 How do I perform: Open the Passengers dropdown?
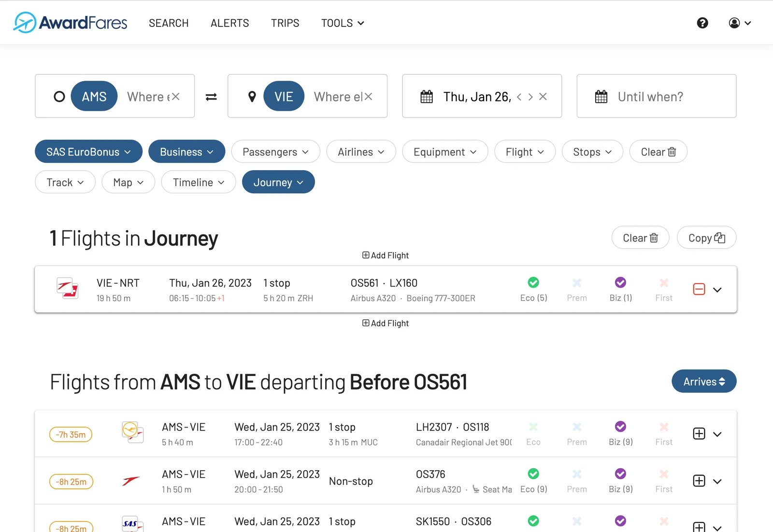275,152
